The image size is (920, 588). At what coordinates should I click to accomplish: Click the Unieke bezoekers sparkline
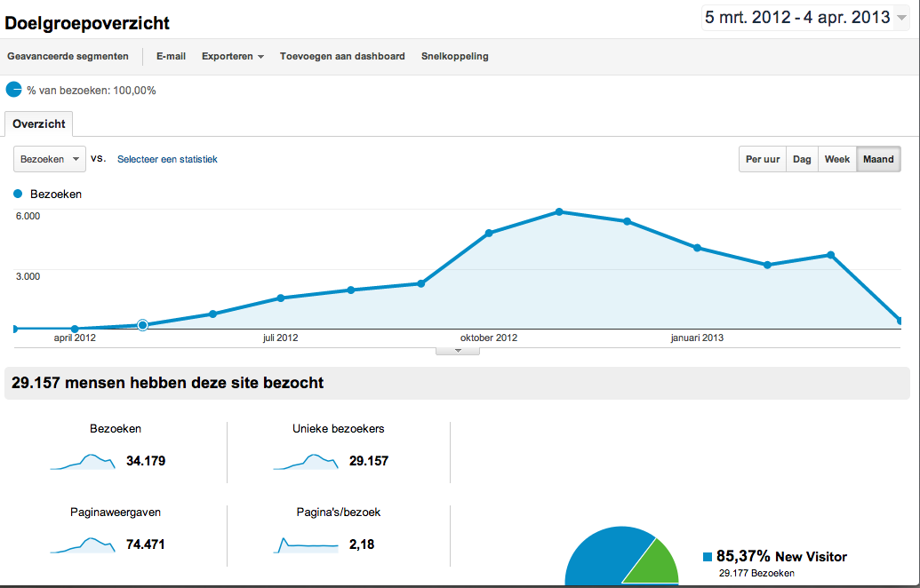[306, 461]
